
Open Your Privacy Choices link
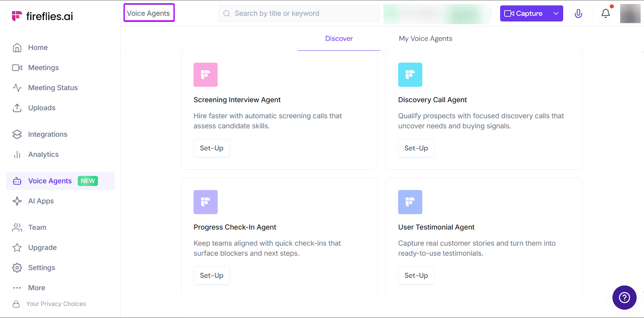[x=56, y=304]
